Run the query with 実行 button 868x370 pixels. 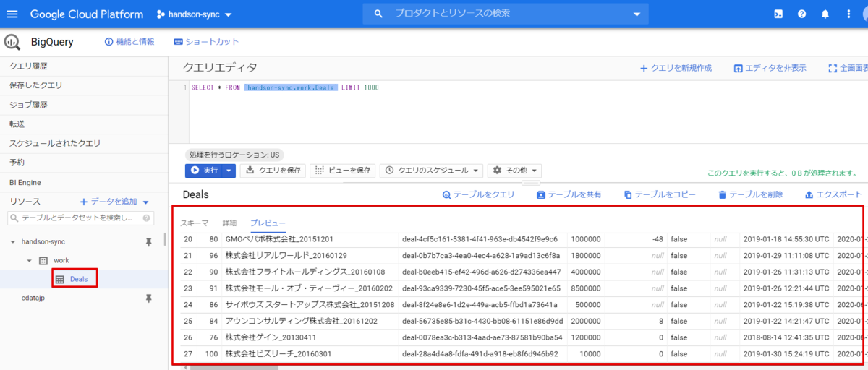(203, 171)
